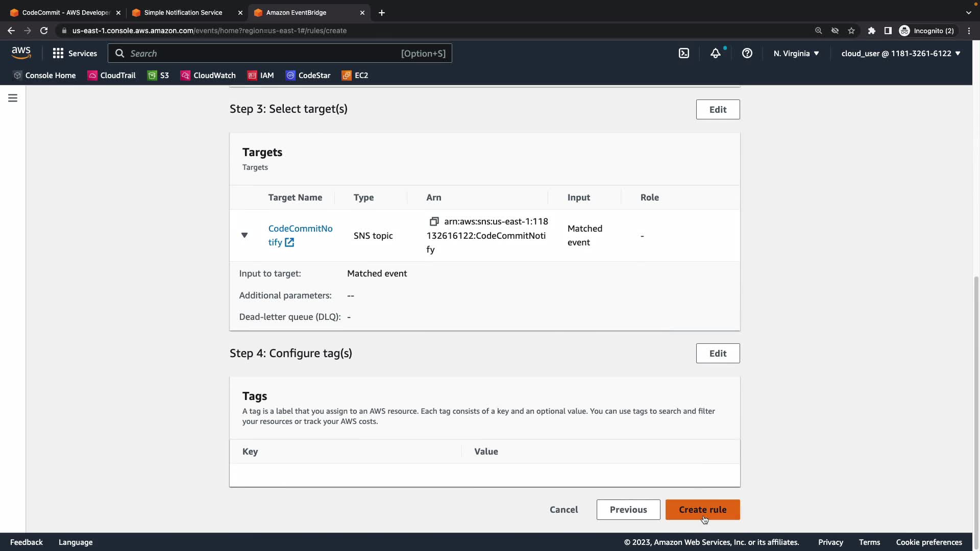This screenshot has width=980, height=551.
Task: Copy the SNS topic ARN
Action: coord(434,221)
